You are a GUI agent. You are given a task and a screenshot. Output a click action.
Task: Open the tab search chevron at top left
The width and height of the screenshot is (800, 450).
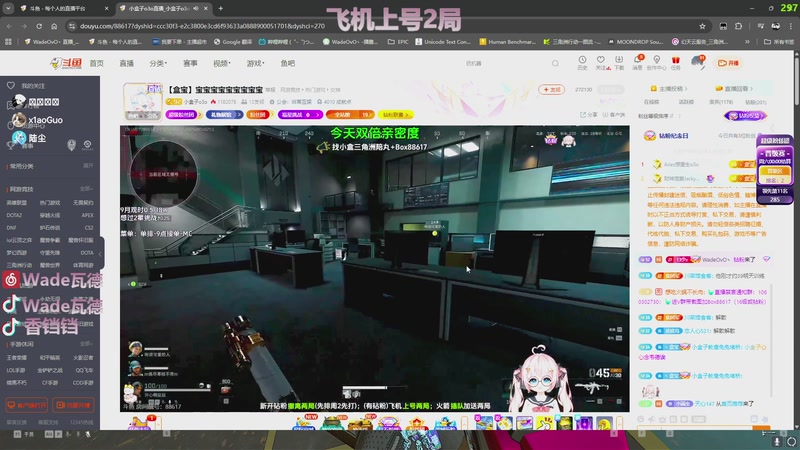8,8
